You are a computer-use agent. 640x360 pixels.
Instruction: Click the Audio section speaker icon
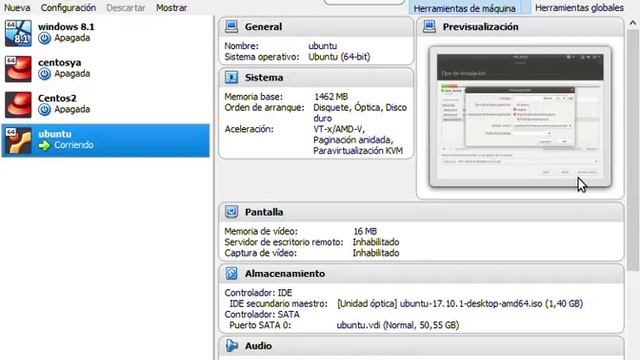231,346
